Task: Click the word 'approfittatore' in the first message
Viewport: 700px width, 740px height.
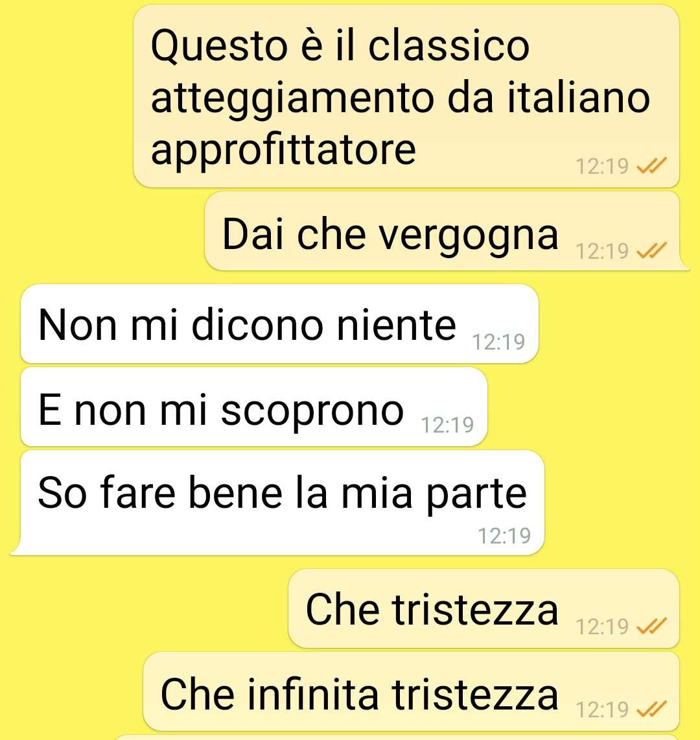Action: [283, 150]
